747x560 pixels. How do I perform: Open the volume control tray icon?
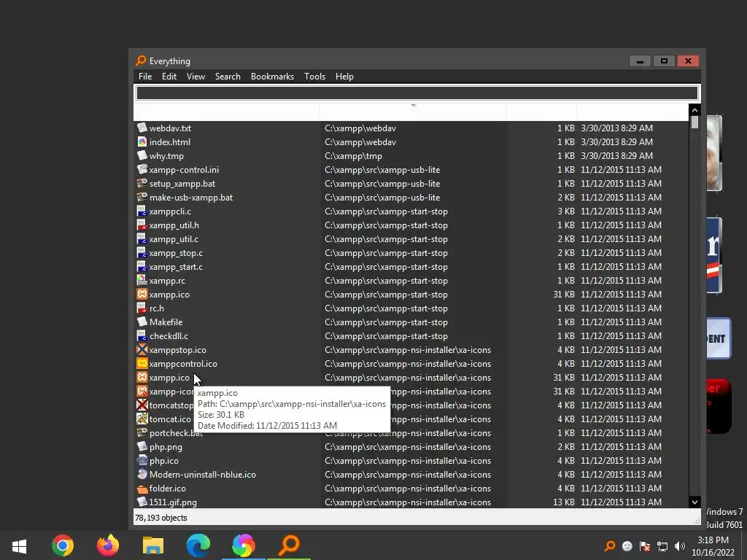(680, 545)
